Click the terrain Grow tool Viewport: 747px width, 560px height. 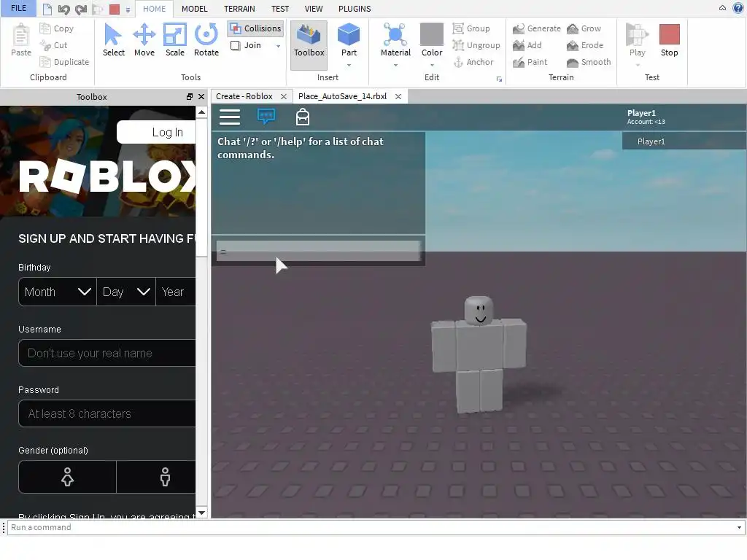click(x=584, y=28)
